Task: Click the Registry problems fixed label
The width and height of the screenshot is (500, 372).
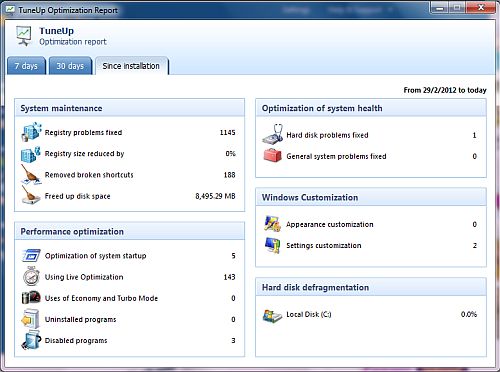Action: (x=83, y=133)
